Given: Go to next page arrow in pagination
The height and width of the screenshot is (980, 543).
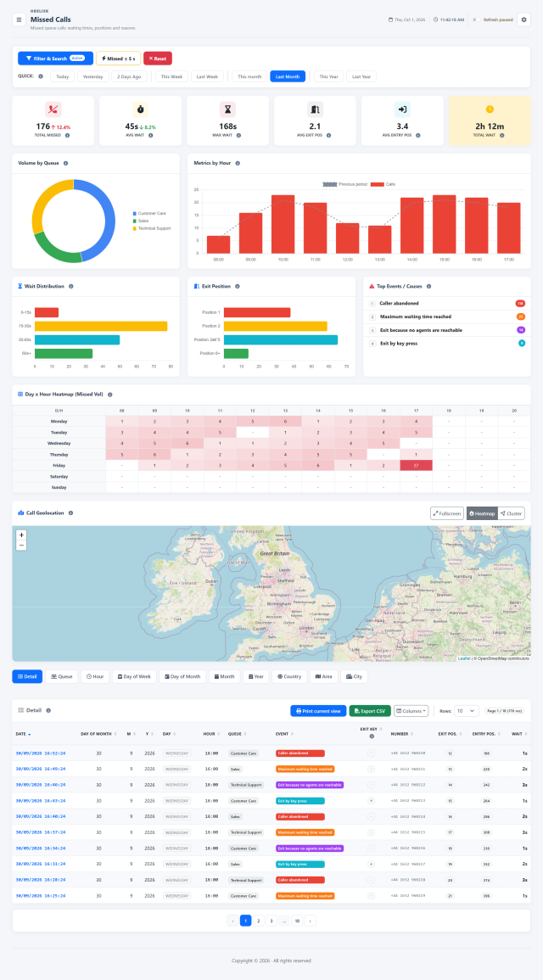Looking at the screenshot, I should coord(310,920).
